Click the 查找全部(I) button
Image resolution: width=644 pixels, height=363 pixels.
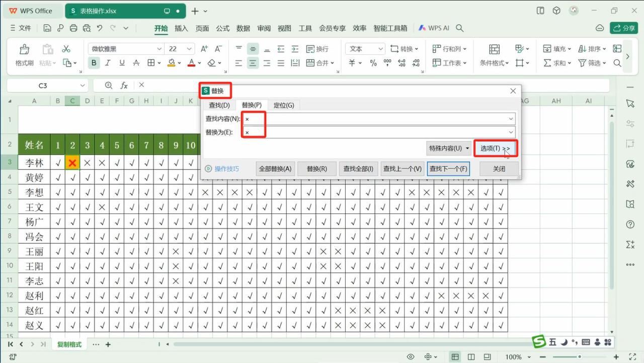(x=358, y=169)
